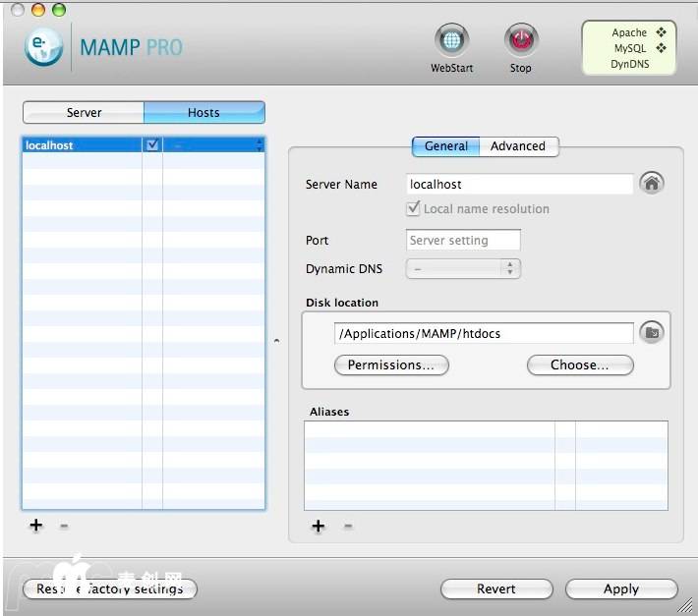The height and width of the screenshot is (616, 698).
Task: Add an alias with plus icon
Action: point(319,527)
